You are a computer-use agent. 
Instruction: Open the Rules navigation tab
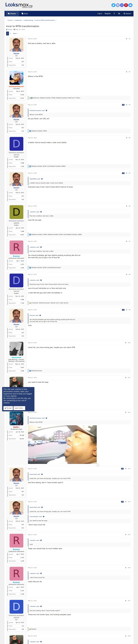[x=25, y=14]
